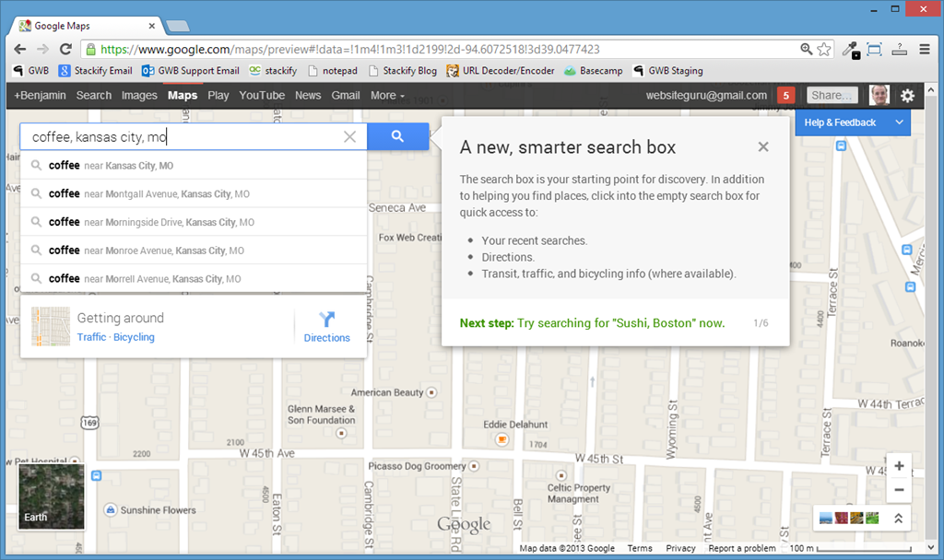Image resolution: width=944 pixels, height=560 pixels.
Task: Close the Google Maps tab
Action: click(152, 26)
